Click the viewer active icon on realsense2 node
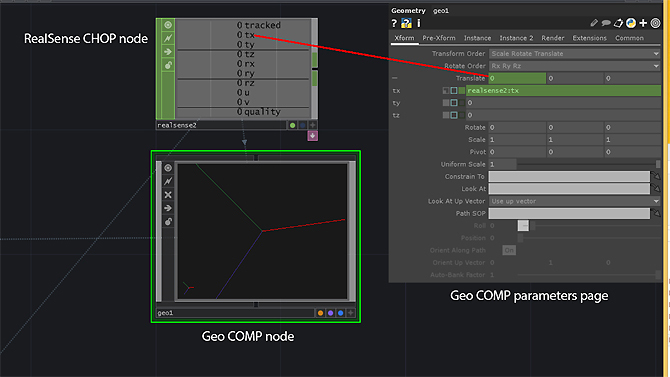 coord(168,25)
